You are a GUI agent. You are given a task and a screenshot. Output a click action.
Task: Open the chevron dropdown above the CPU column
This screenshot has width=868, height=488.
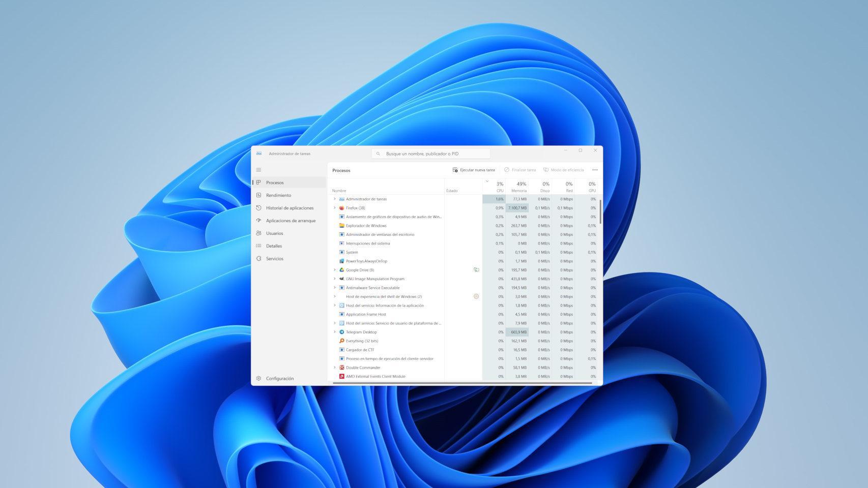[x=487, y=180]
